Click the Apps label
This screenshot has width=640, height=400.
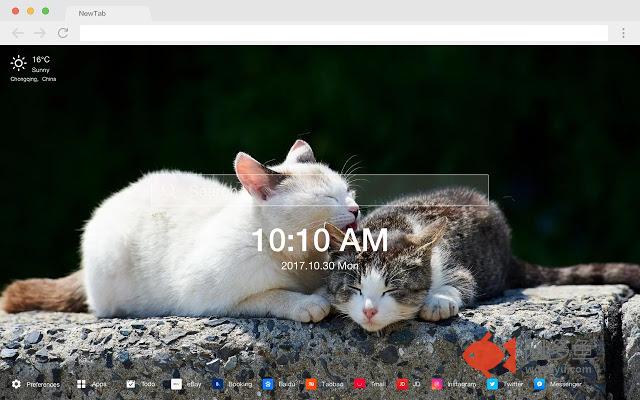[x=99, y=384]
